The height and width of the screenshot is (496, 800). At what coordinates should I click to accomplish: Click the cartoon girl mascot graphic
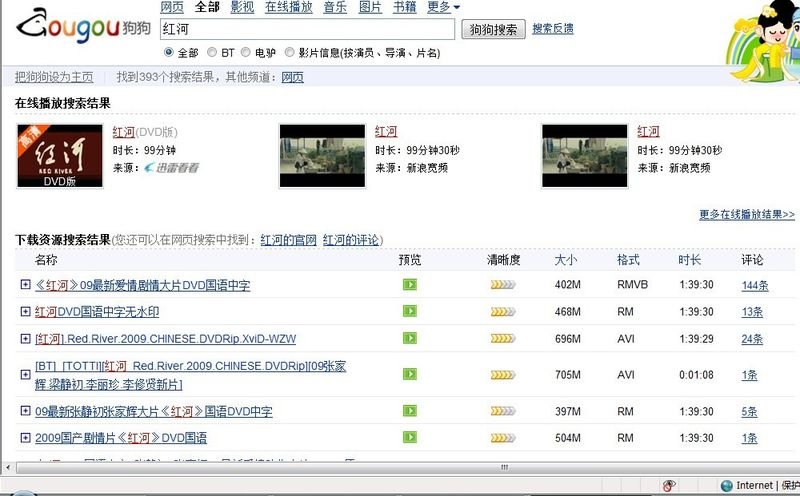click(x=763, y=41)
